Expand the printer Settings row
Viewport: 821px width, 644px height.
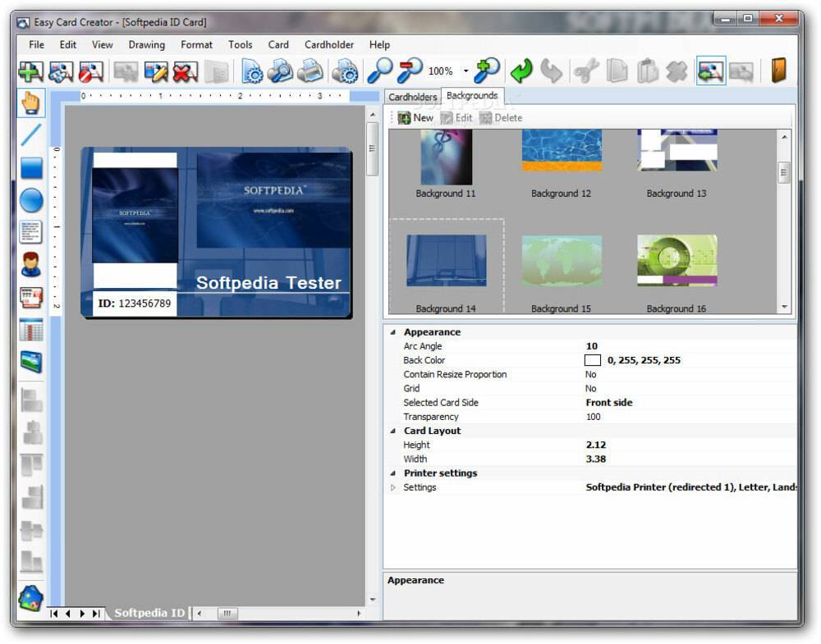click(392, 487)
